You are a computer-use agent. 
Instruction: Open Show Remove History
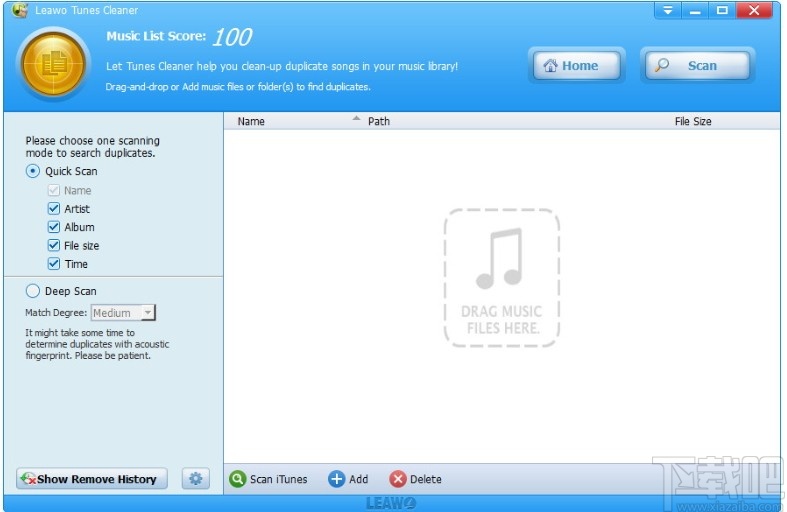92,478
